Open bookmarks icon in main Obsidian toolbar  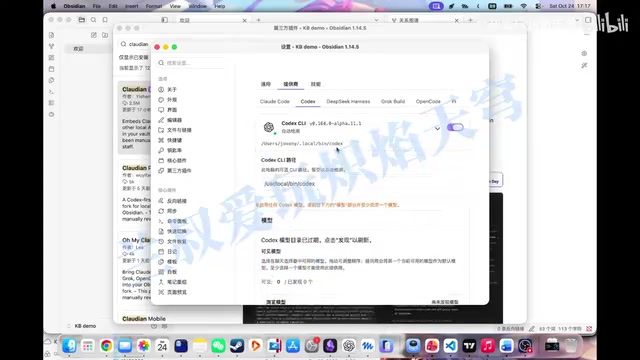105,20
